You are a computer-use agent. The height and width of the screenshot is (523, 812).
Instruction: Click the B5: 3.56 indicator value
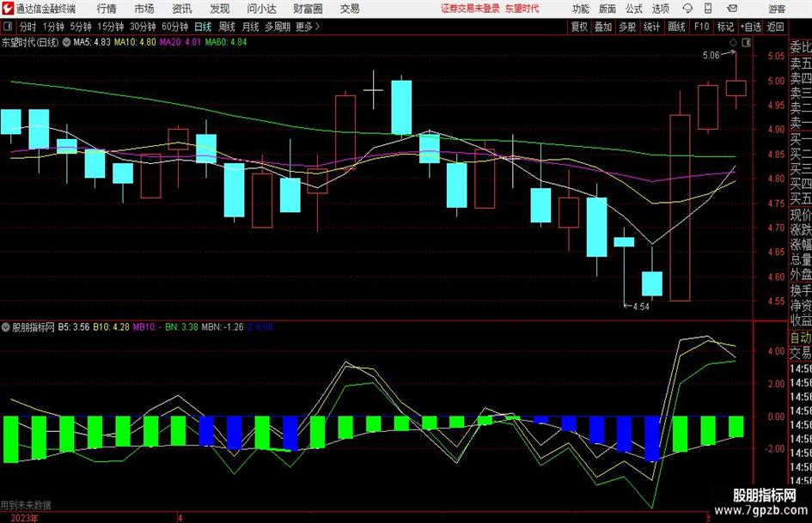click(74, 327)
